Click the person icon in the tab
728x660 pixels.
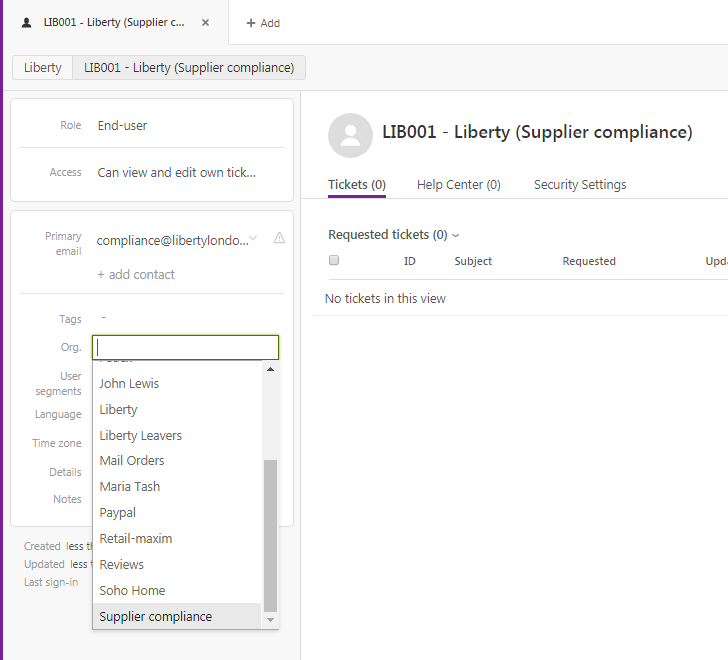click(x=26, y=22)
